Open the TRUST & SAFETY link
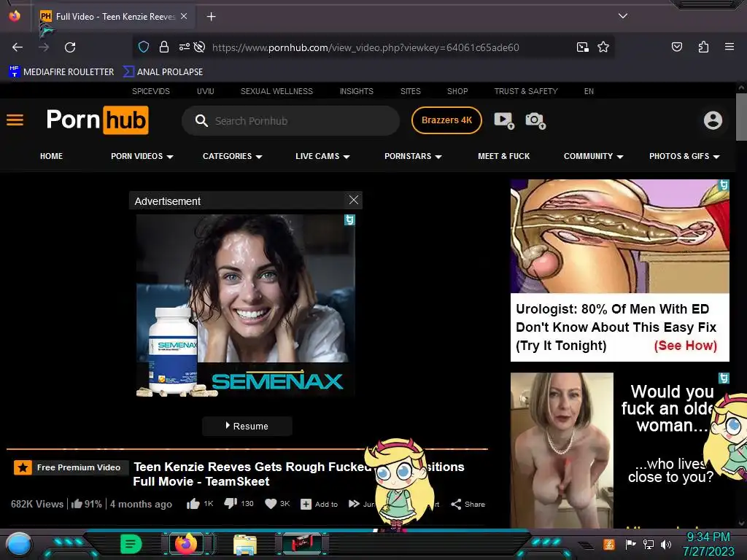Screen dimensions: 747x560 point(526,91)
